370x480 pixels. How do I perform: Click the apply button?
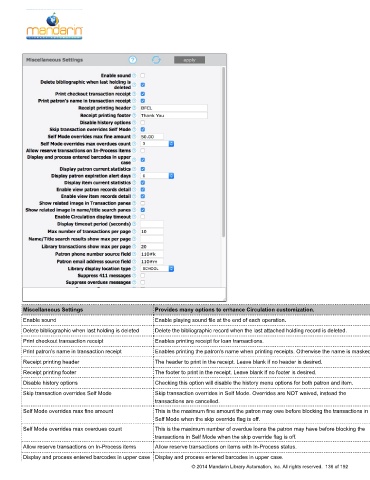(x=189, y=60)
